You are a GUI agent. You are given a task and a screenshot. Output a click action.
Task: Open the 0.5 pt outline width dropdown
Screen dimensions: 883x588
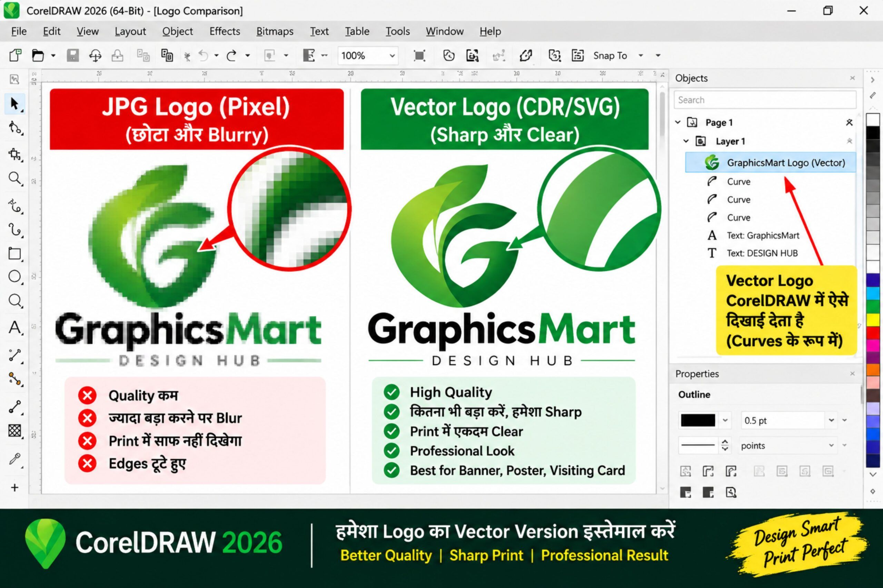(831, 420)
